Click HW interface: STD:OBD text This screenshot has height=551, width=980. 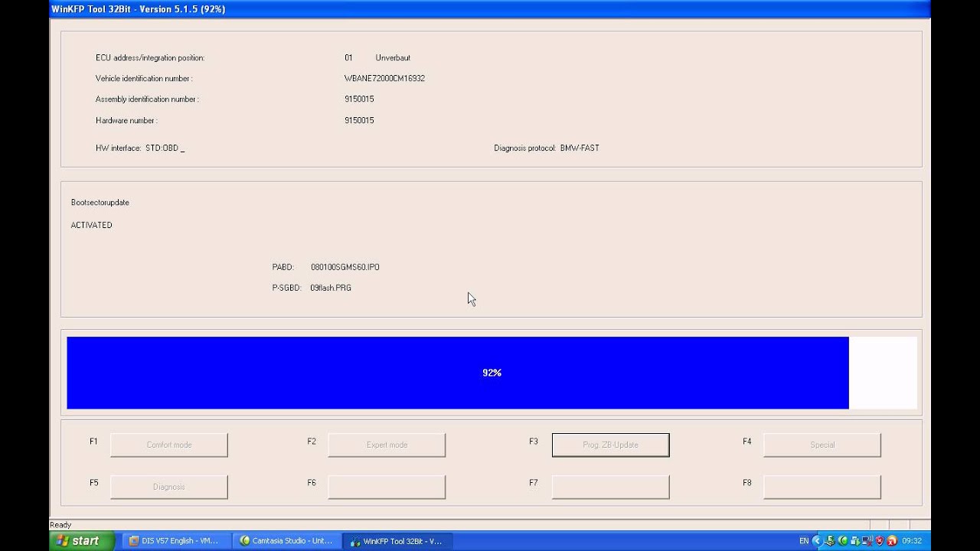point(140,148)
